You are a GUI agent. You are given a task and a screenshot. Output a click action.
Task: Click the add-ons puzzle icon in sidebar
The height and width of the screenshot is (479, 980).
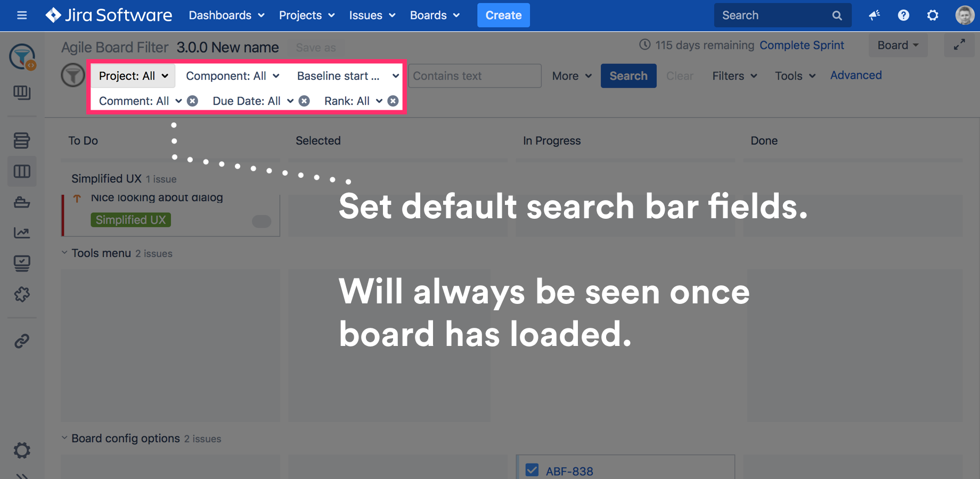[x=22, y=294]
